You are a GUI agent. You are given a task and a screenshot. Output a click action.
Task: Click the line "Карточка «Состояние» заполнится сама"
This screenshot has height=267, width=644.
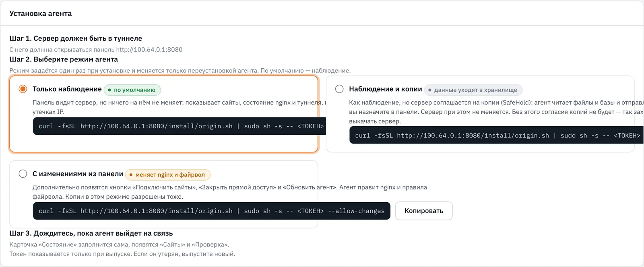119,244
